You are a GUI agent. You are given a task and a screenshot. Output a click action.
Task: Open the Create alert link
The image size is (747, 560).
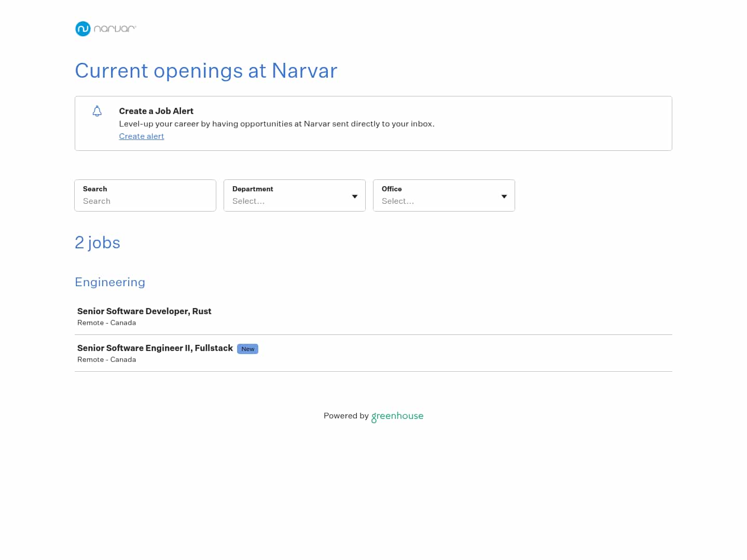[x=142, y=136]
